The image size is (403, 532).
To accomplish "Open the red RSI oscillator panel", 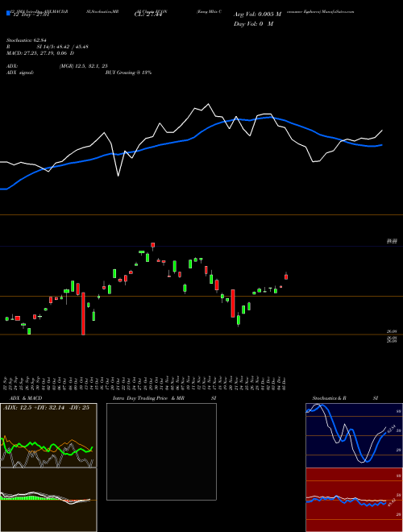I will coord(354,500).
